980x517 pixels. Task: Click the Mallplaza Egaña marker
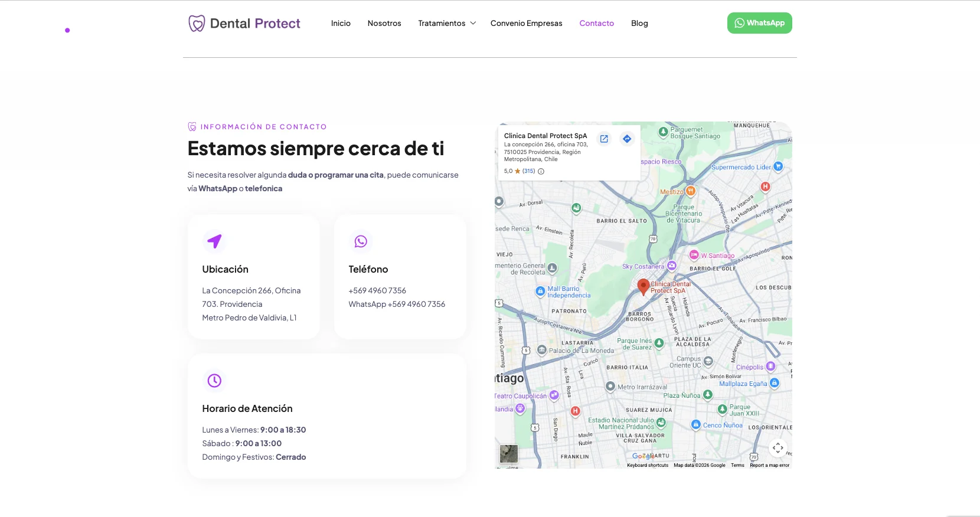pyautogui.click(x=775, y=383)
